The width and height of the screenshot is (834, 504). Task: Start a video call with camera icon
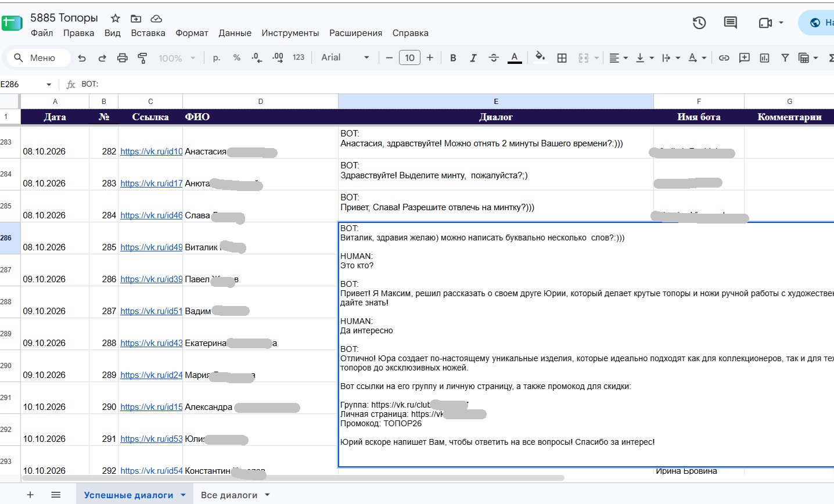click(765, 23)
